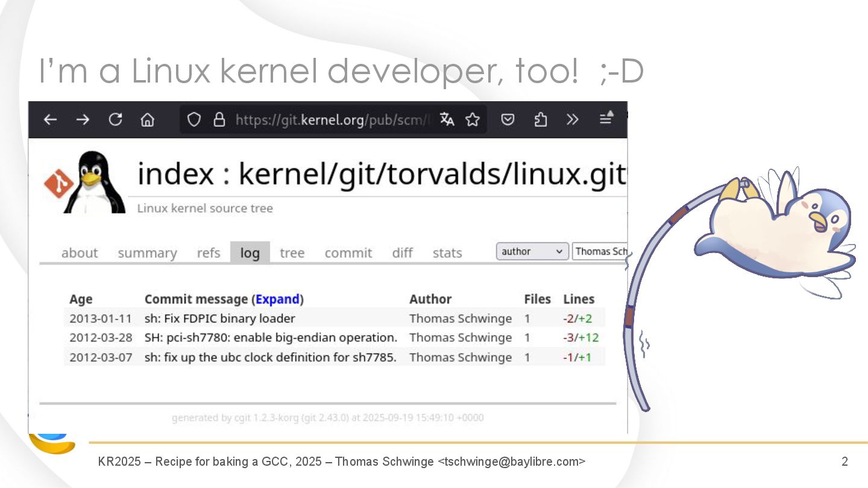
Task: Click Thomas Schwinge in the pci-sh7780 row
Action: coord(461,337)
